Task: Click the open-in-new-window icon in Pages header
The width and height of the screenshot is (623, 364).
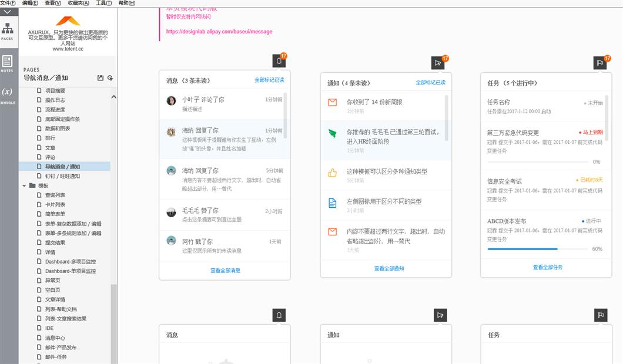Action: click(x=100, y=78)
